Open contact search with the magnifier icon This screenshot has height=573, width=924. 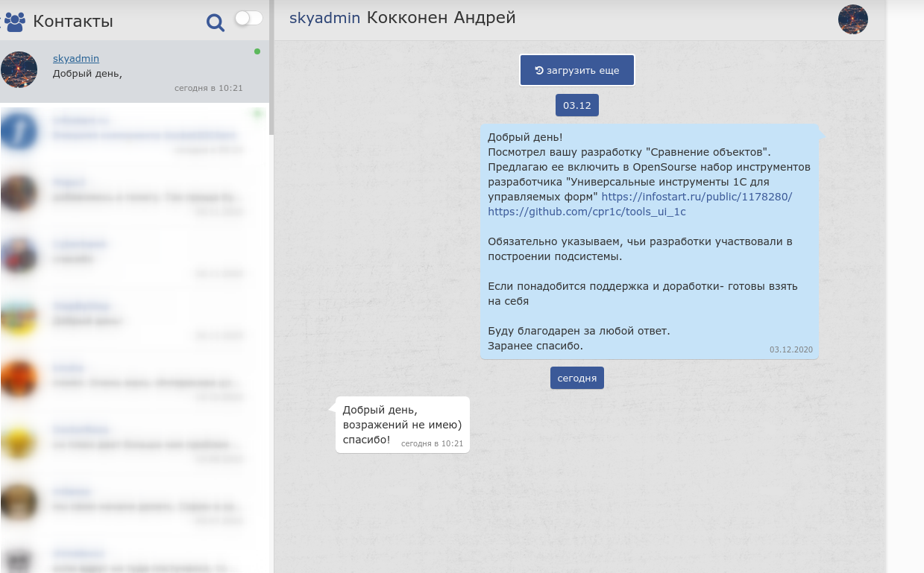coord(215,23)
